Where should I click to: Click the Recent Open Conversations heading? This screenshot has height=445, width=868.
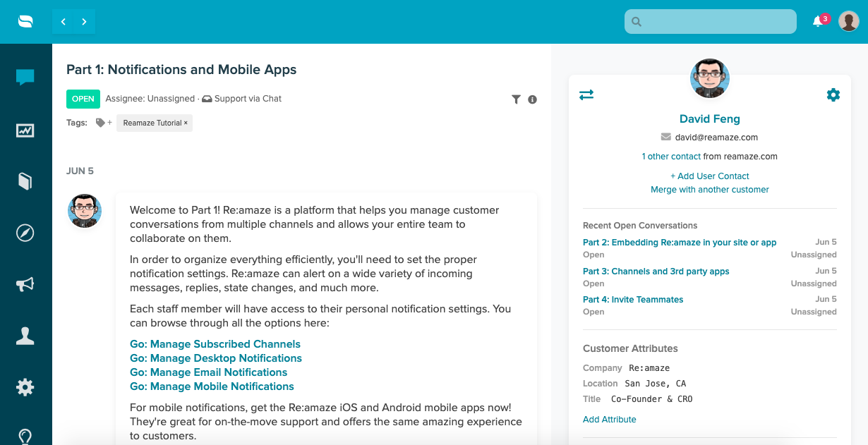tap(640, 226)
